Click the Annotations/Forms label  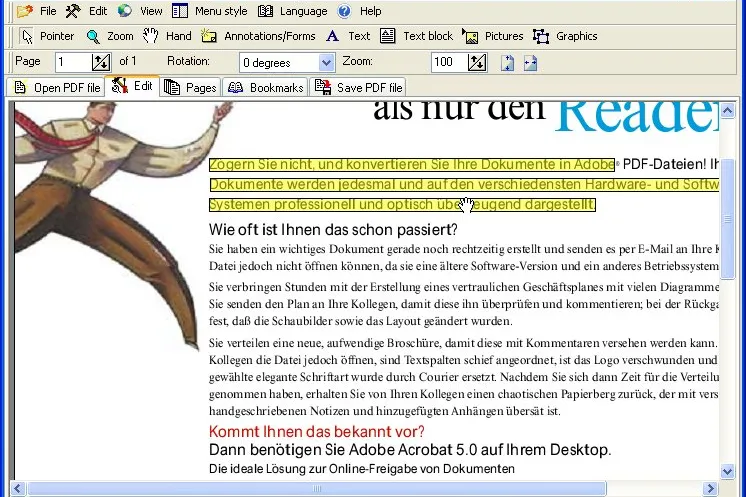pyautogui.click(x=270, y=36)
